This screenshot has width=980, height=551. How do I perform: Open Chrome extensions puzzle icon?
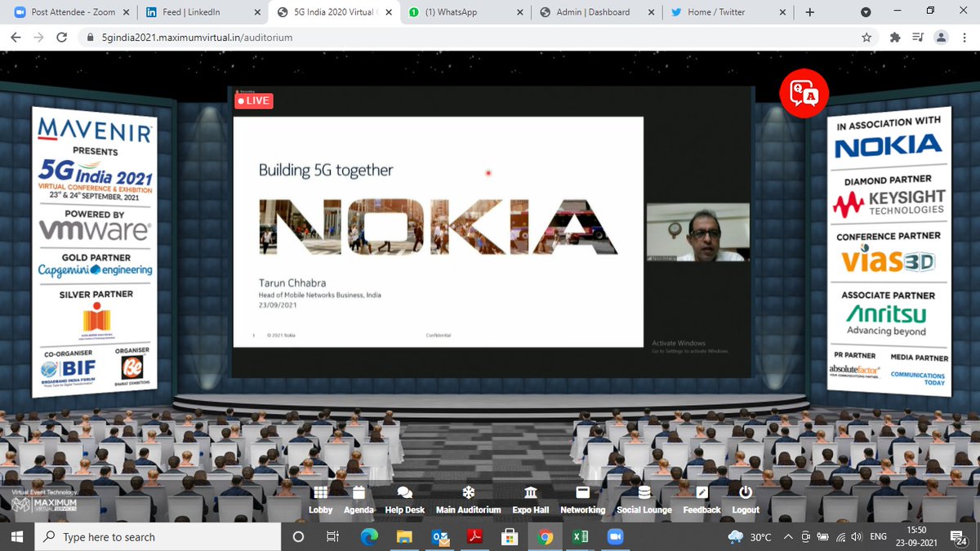(x=895, y=38)
